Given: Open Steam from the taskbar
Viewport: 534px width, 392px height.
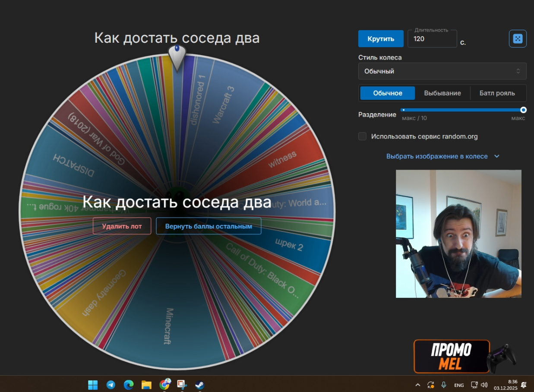Looking at the screenshot, I should pos(199,385).
